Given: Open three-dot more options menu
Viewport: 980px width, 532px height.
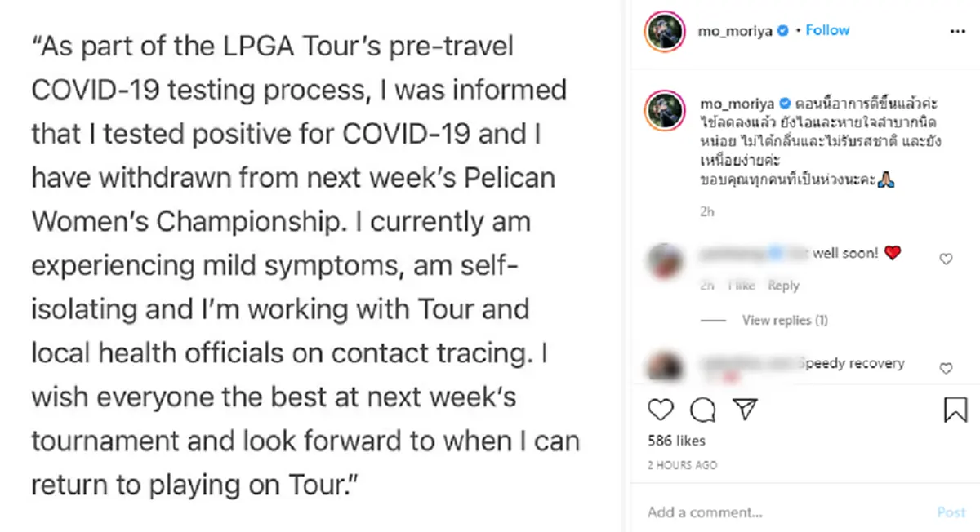Looking at the screenshot, I should (x=958, y=30).
